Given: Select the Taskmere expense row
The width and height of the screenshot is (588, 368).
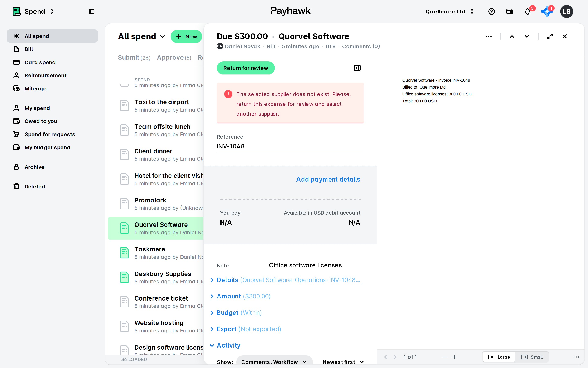Looking at the screenshot, I should click(156, 253).
